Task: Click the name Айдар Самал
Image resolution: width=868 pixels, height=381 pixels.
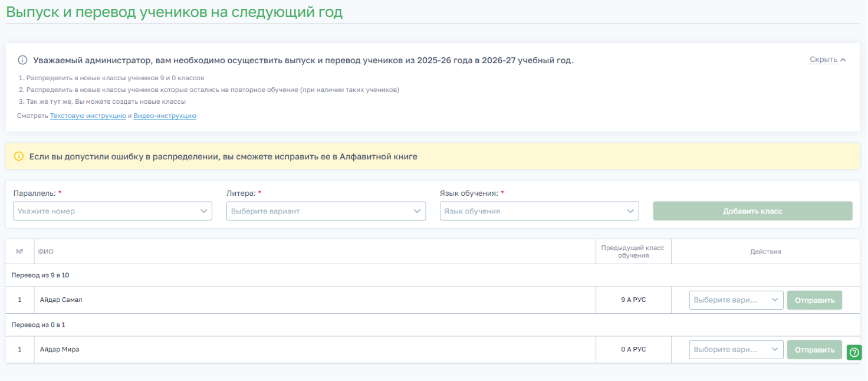Action: 61,300
